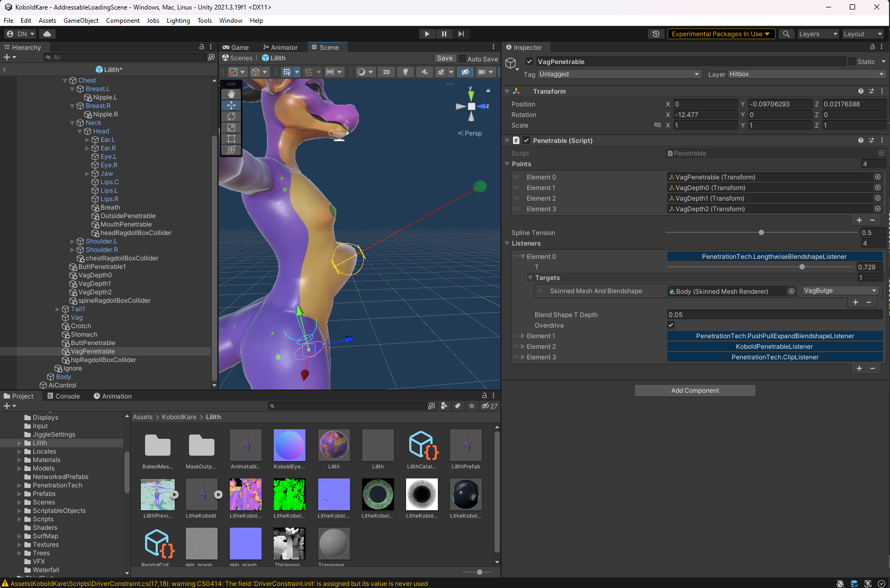The height and width of the screenshot is (588, 890).
Task: Expand Tail1 in Hierarchy
Action: coord(58,309)
